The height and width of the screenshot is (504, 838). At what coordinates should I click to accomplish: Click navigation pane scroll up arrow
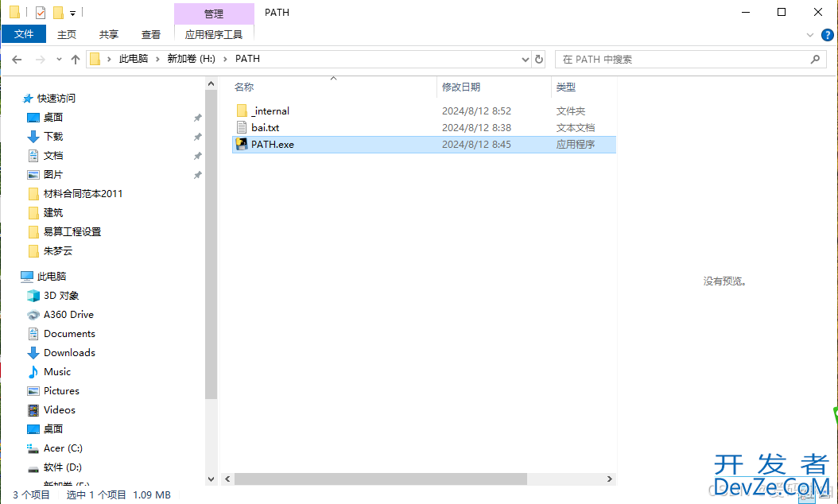[x=211, y=84]
